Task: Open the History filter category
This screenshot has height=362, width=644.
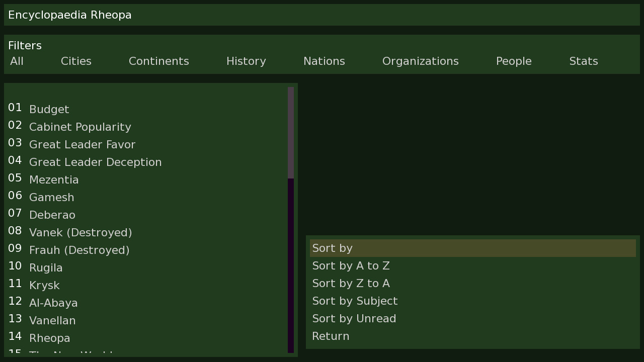Action: [x=246, y=61]
